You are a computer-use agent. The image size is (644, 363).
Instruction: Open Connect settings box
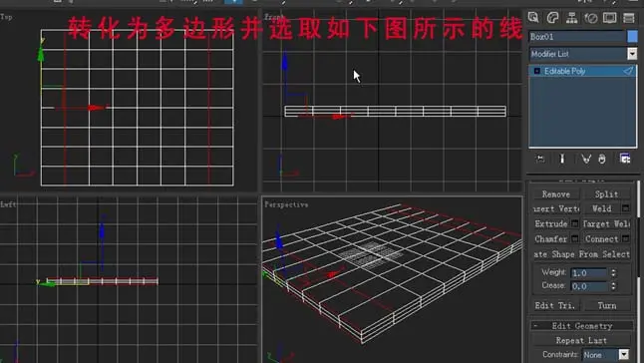point(625,238)
